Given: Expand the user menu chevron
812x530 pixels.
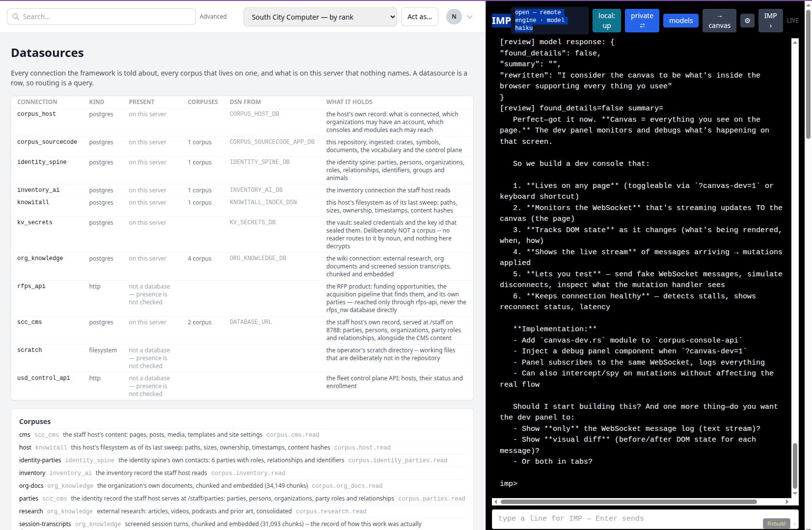Looking at the screenshot, I should click(470, 17).
